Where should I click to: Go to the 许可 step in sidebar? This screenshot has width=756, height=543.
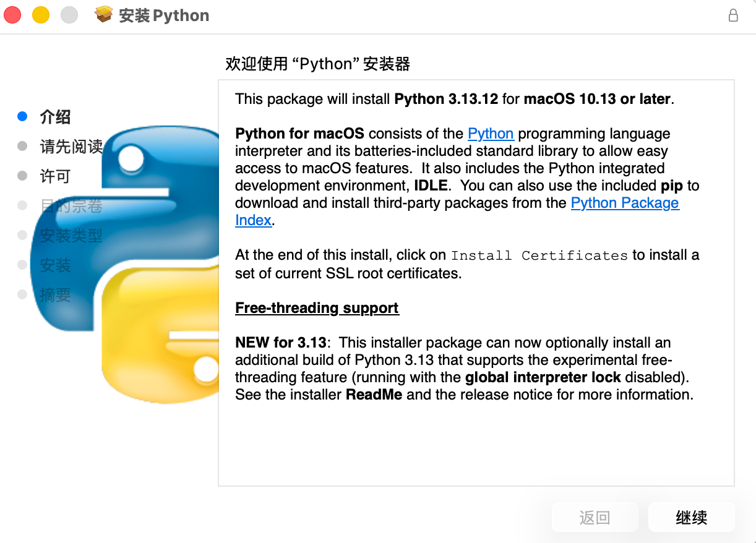(x=55, y=176)
